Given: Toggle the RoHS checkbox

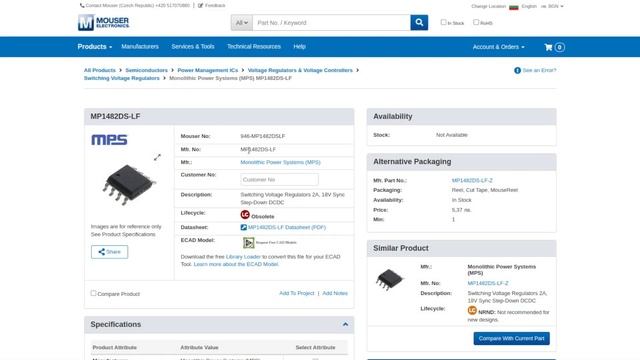Looking at the screenshot, I should [476, 22].
